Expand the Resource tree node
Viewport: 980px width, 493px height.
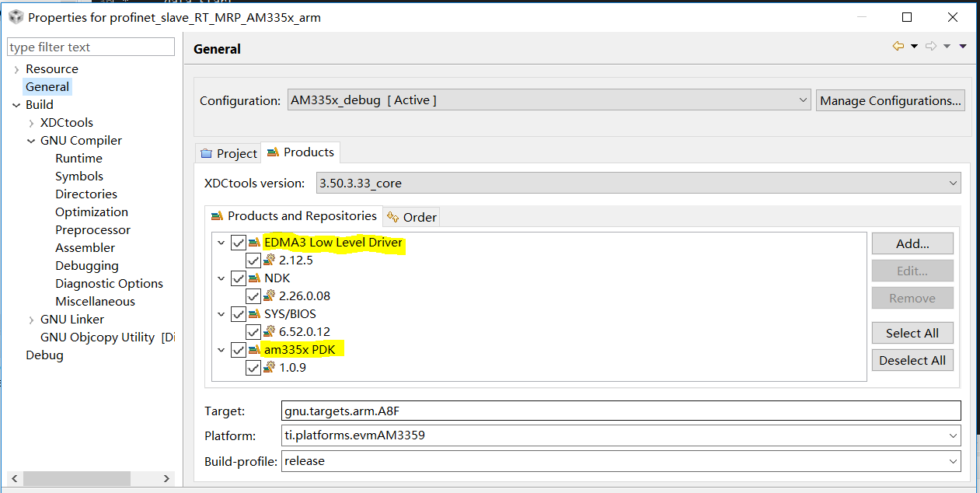(16, 69)
